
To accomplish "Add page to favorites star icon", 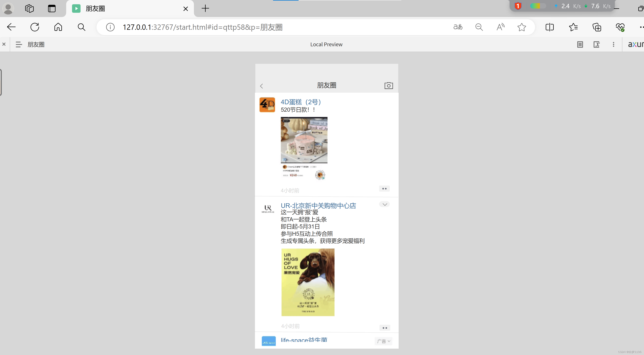I will (522, 27).
